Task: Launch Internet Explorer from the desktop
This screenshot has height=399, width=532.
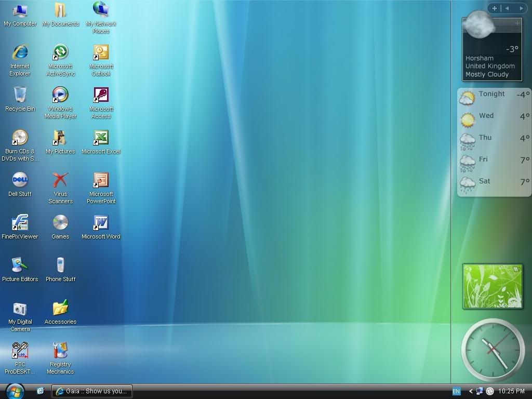Action: coord(20,60)
